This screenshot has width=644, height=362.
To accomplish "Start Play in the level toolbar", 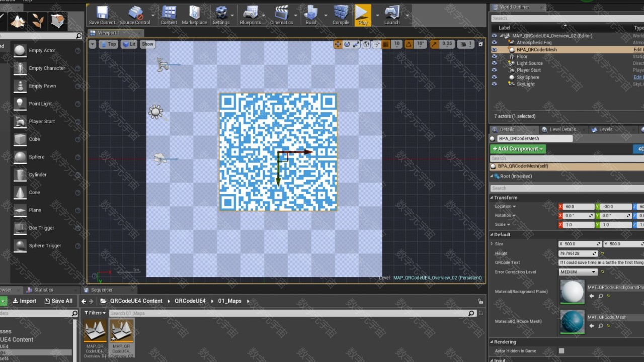I will point(362,15).
